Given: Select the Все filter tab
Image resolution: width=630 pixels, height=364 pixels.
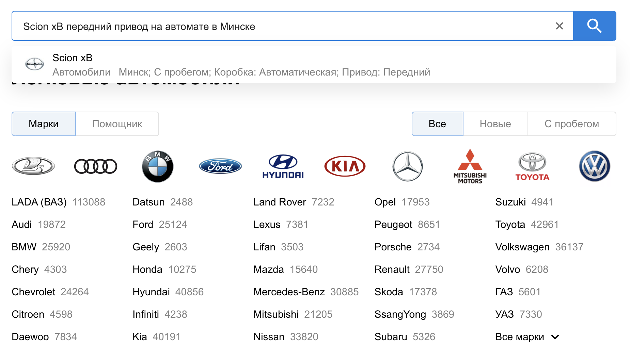Looking at the screenshot, I should coord(437,124).
